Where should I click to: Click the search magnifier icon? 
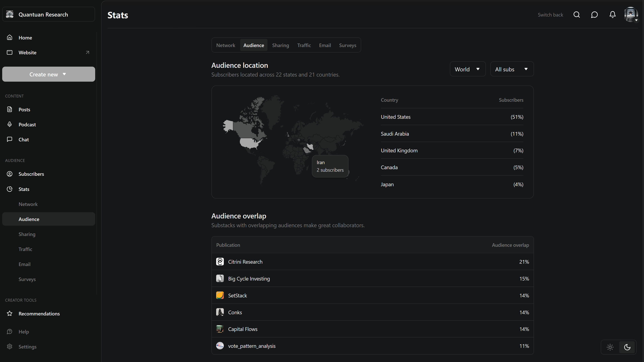[x=576, y=15]
